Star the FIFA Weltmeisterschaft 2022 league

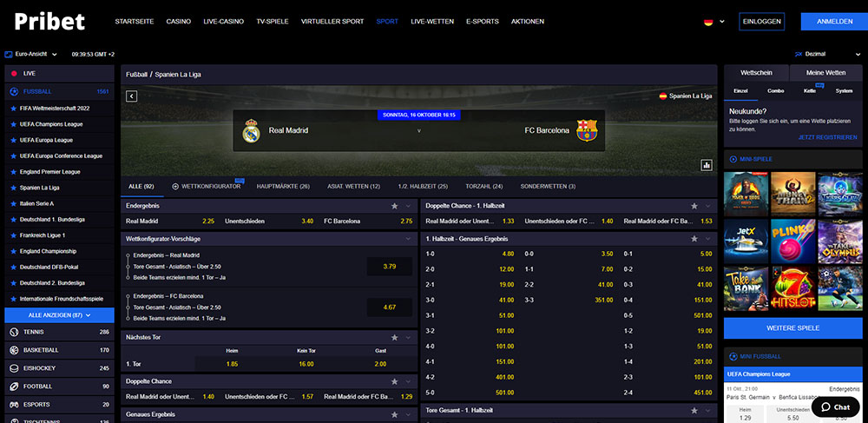click(x=13, y=109)
